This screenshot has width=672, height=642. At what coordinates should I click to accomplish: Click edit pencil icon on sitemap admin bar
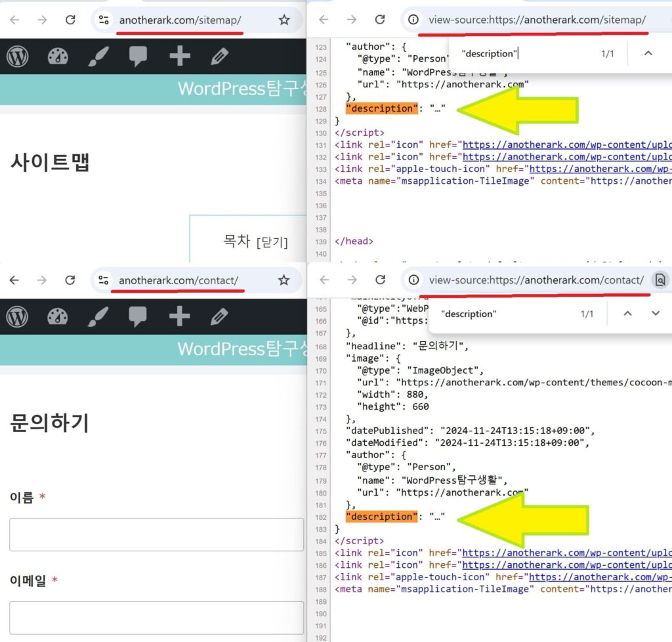tap(219, 56)
